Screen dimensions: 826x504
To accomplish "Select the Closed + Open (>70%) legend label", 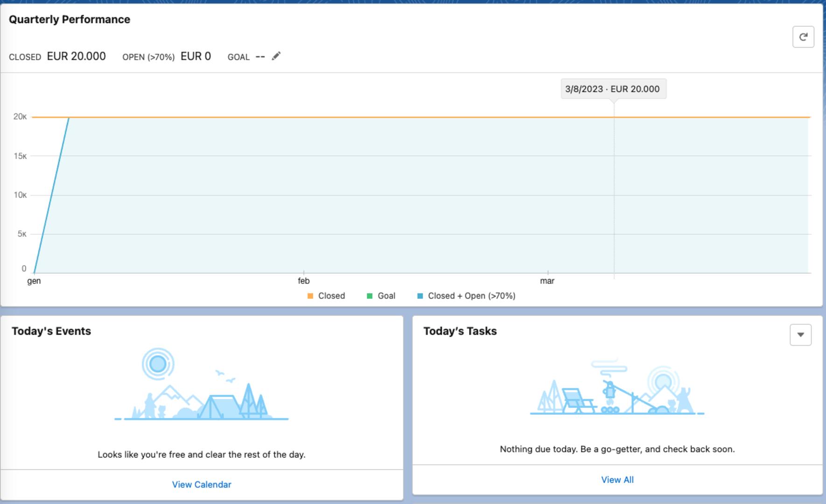I will (x=472, y=296).
